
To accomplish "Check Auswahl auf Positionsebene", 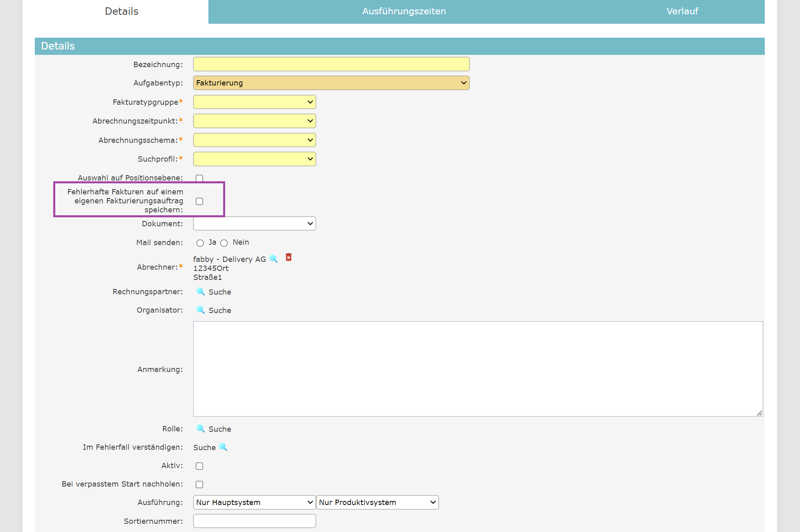I will 199,178.
